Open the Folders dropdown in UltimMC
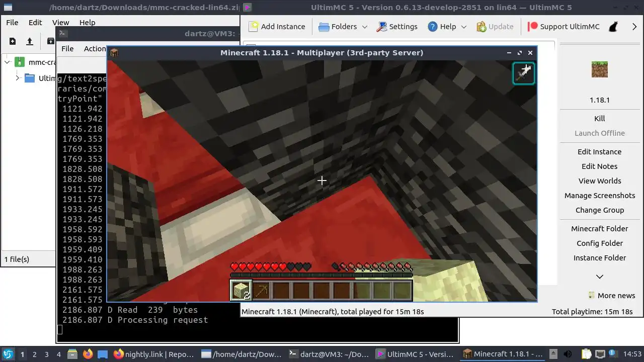The image size is (644, 362). pyautogui.click(x=343, y=27)
